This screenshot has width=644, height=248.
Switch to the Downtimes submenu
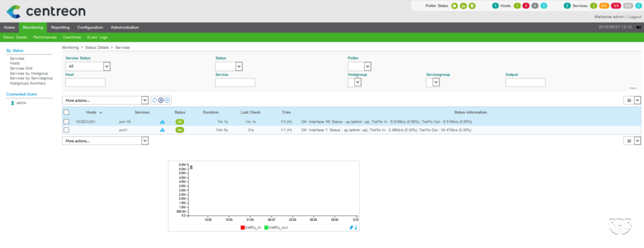[x=72, y=37]
